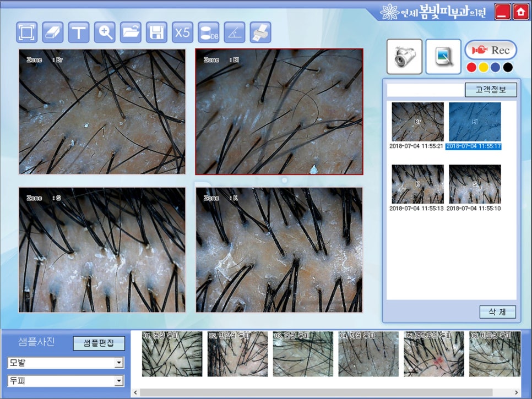Viewport: 532px width, 399px height.
Task: Select the Eraser tool
Action: tap(53, 32)
